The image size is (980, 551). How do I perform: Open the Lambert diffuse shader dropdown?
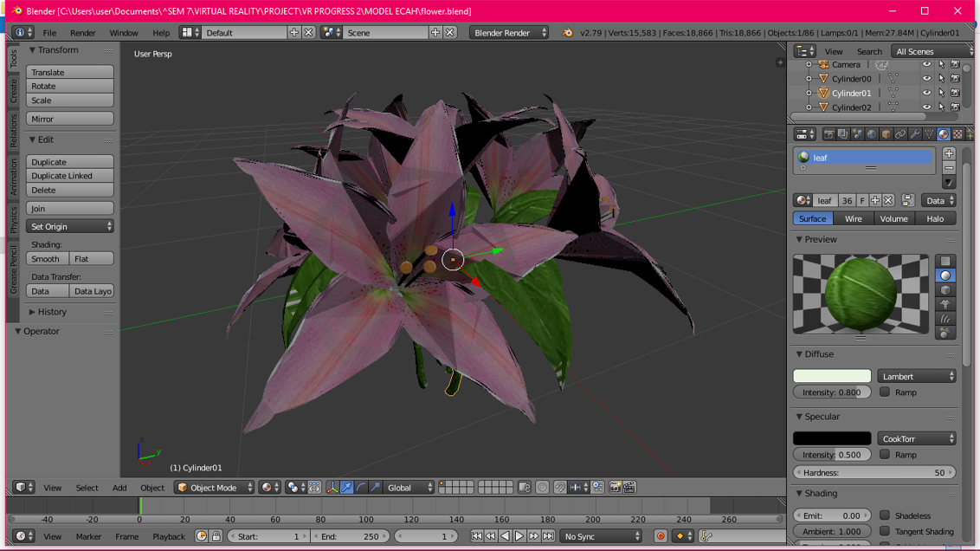[x=916, y=377]
